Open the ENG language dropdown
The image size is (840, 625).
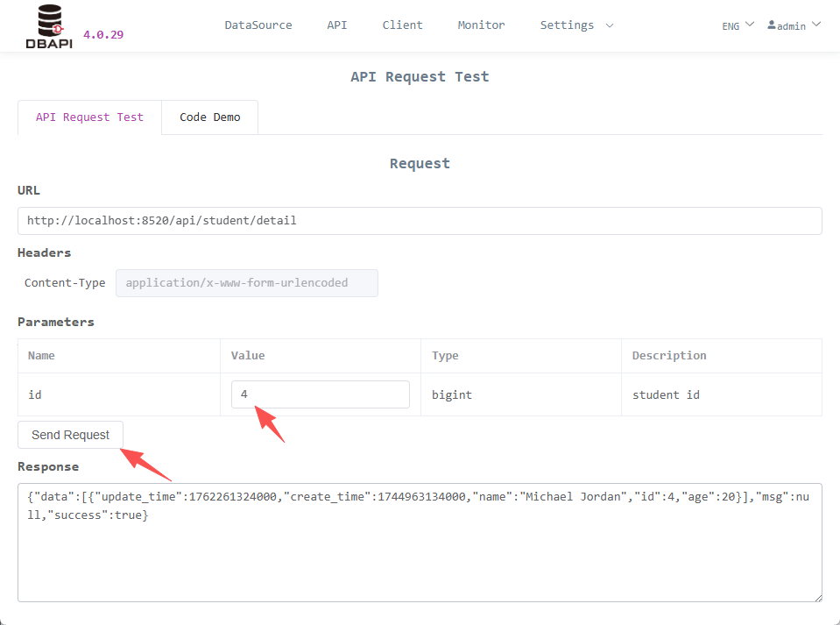pyautogui.click(x=735, y=25)
